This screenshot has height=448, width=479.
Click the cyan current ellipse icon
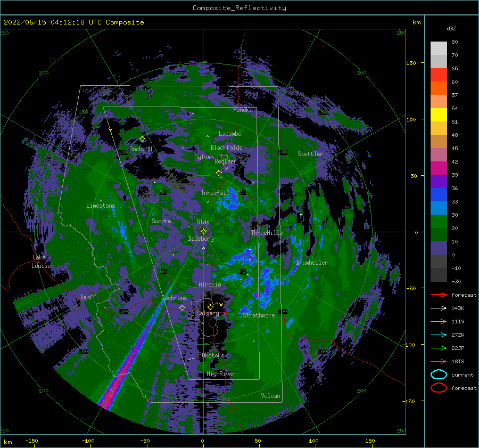pyautogui.click(x=439, y=374)
